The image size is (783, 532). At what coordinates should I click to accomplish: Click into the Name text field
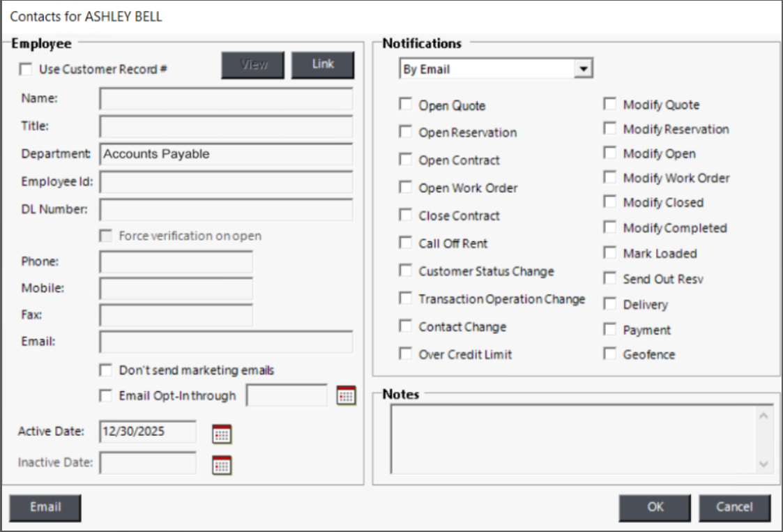[x=226, y=99]
